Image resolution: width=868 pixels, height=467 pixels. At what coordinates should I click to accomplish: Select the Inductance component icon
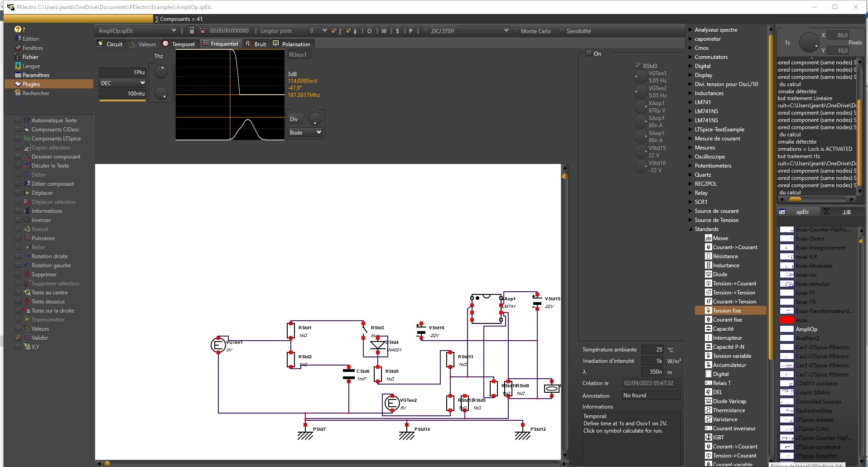click(709, 265)
